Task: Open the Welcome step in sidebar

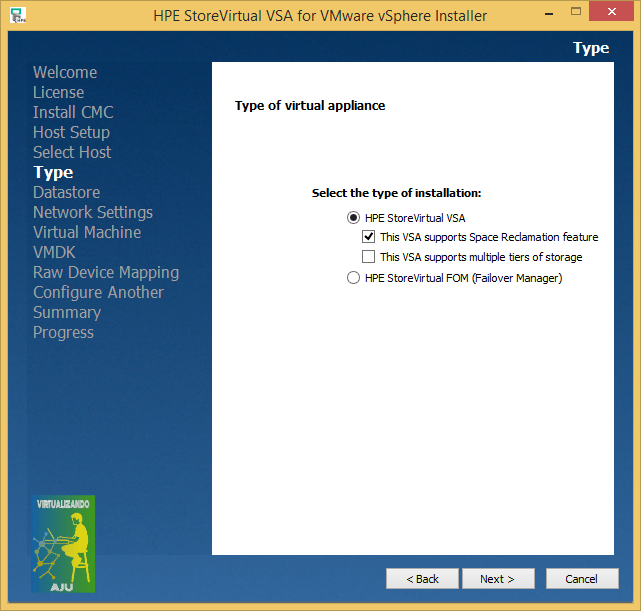Action: (65, 72)
